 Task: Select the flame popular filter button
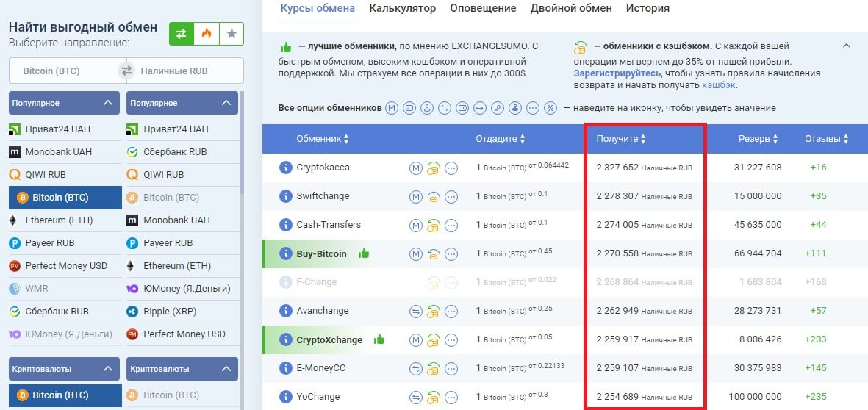click(x=207, y=34)
